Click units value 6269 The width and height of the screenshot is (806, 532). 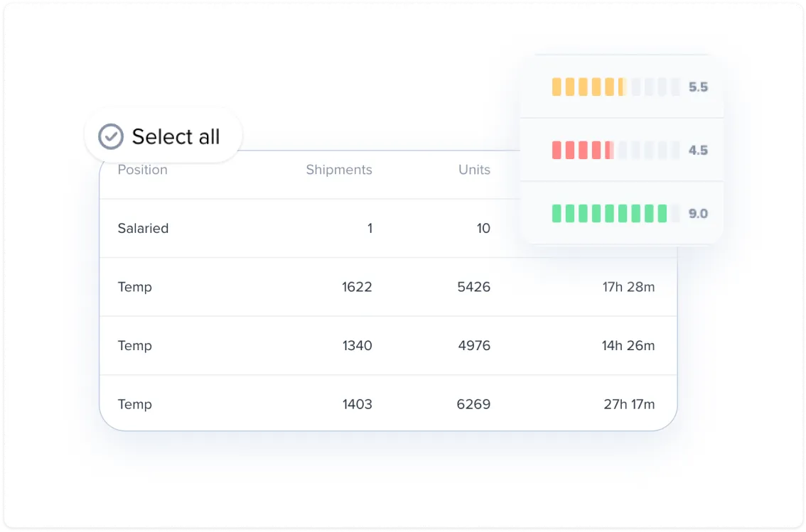[x=473, y=404]
